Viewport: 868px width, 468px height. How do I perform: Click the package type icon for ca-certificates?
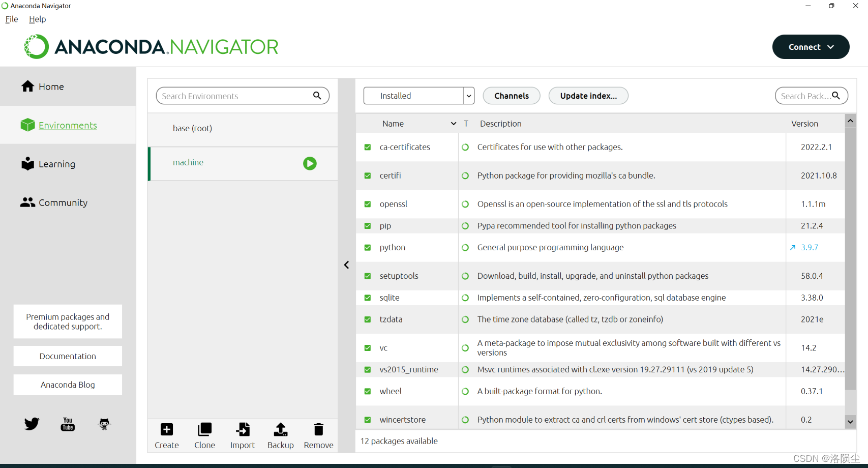[x=465, y=147]
